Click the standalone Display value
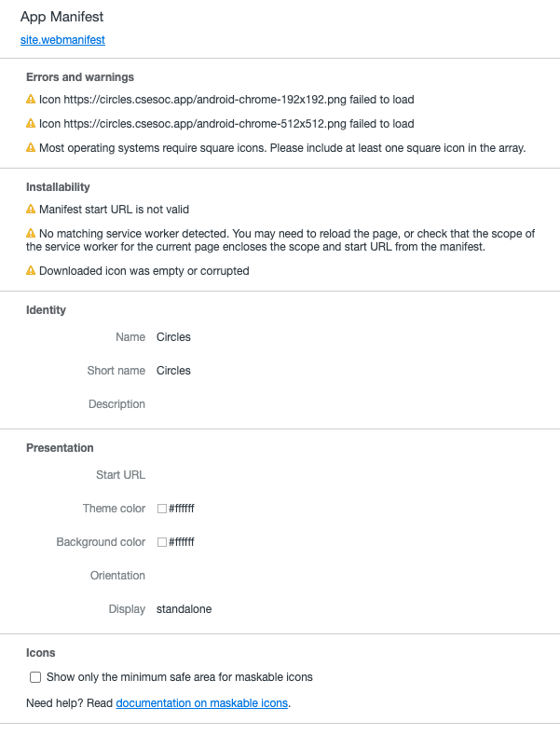This screenshot has height=748, width=560. (x=183, y=609)
